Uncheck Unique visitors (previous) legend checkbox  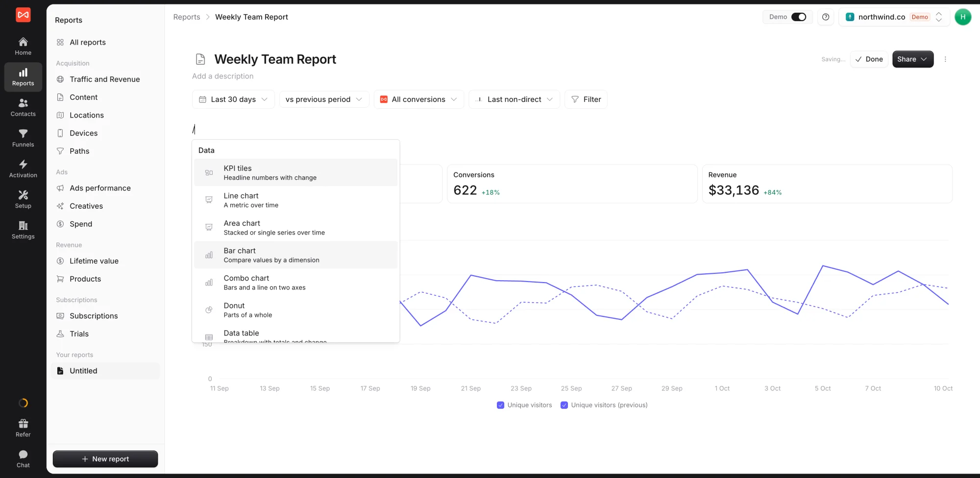(x=564, y=405)
